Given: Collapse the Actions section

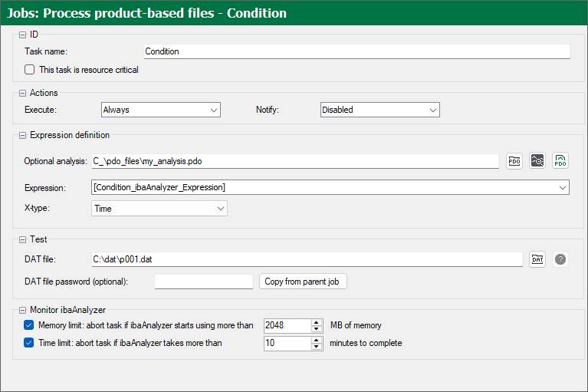Looking at the screenshot, I should (x=22, y=93).
